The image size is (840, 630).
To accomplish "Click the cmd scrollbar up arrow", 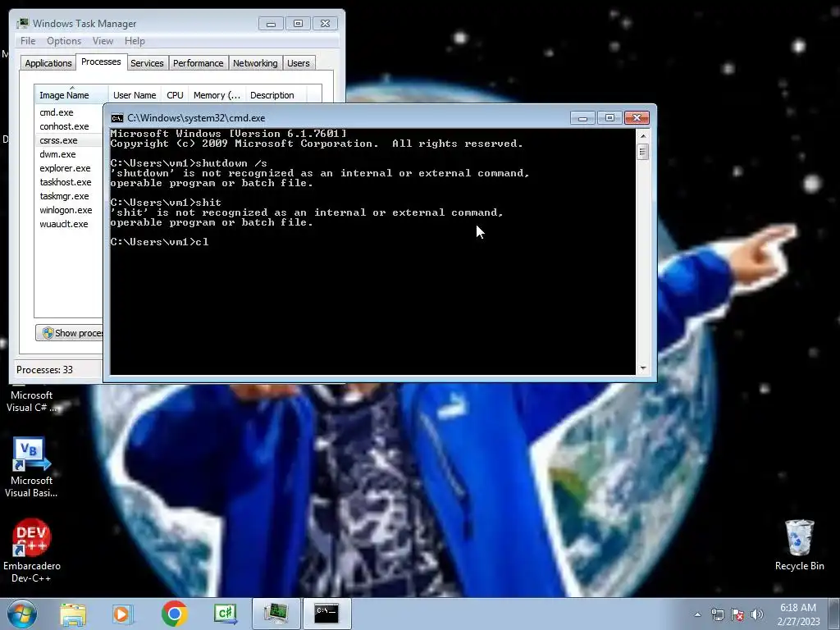I will tap(643, 136).
